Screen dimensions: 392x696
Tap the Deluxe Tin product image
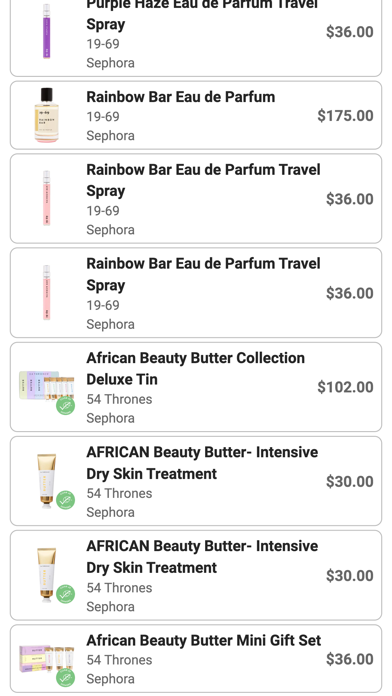coord(47,387)
